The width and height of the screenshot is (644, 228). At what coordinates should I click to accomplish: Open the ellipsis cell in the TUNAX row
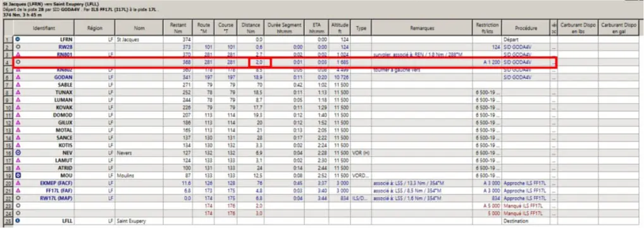pyautogui.click(x=554, y=92)
